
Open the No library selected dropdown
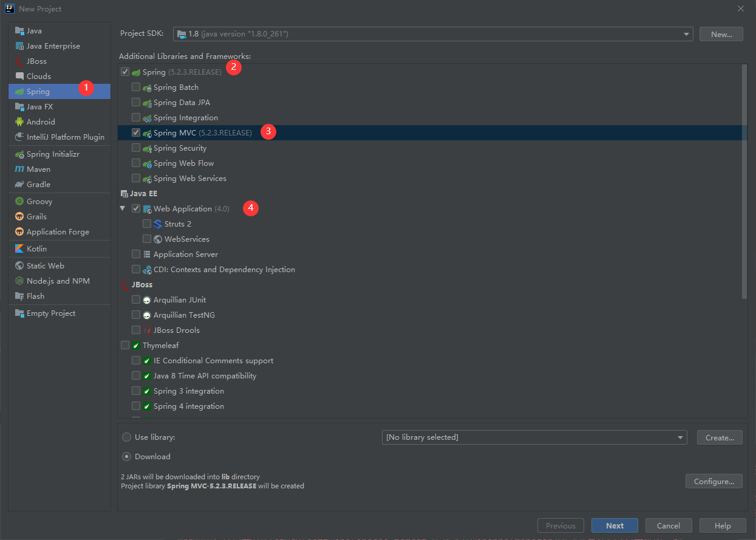point(534,437)
